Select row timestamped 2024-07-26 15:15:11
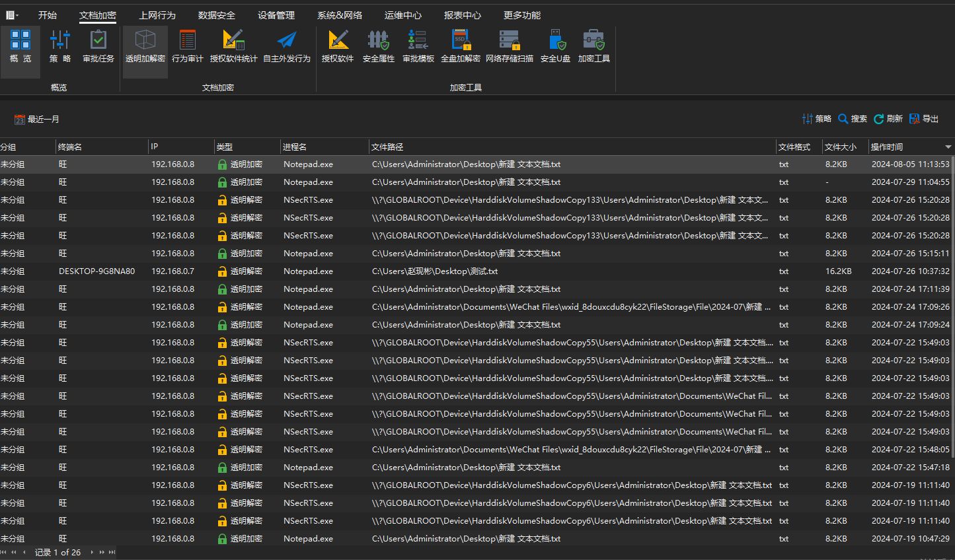The width and height of the screenshot is (955, 560). pyautogui.click(x=477, y=254)
